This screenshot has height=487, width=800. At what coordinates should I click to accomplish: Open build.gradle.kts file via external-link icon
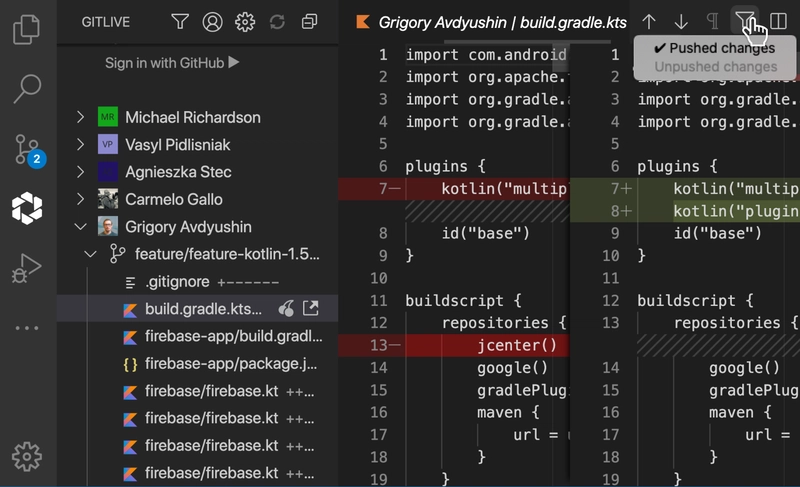311,309
